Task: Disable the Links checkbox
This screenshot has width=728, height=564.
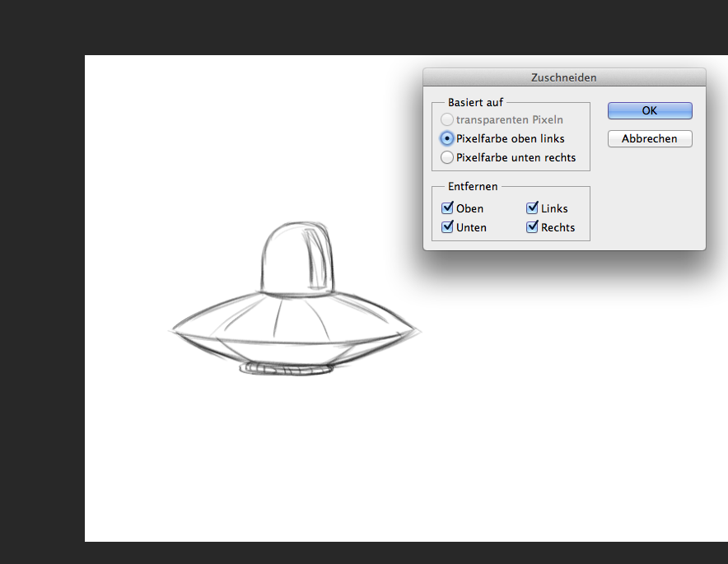Action: click(x=532, y=208)
